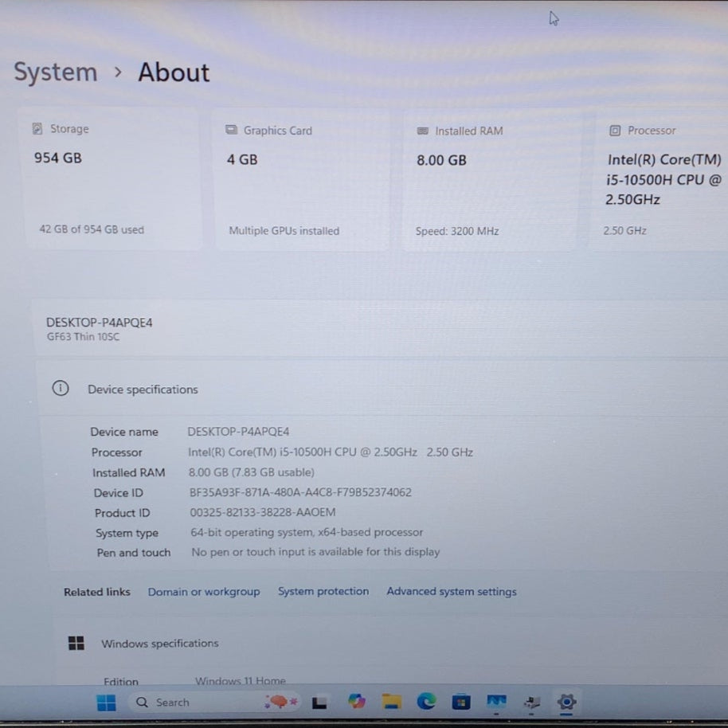Viewport: 728px width, 728px height.
Task: Open Task View from the taskbar
Action: point(319,703)
